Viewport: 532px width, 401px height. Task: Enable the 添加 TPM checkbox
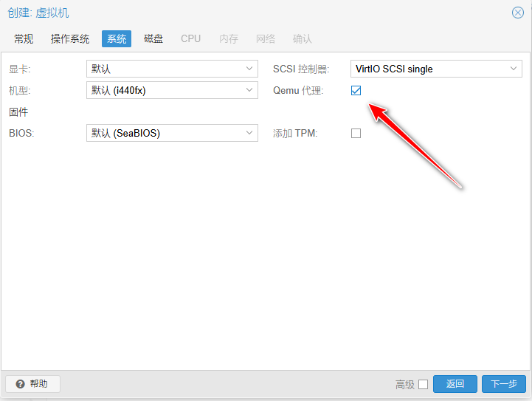click(x=356, y=133)
